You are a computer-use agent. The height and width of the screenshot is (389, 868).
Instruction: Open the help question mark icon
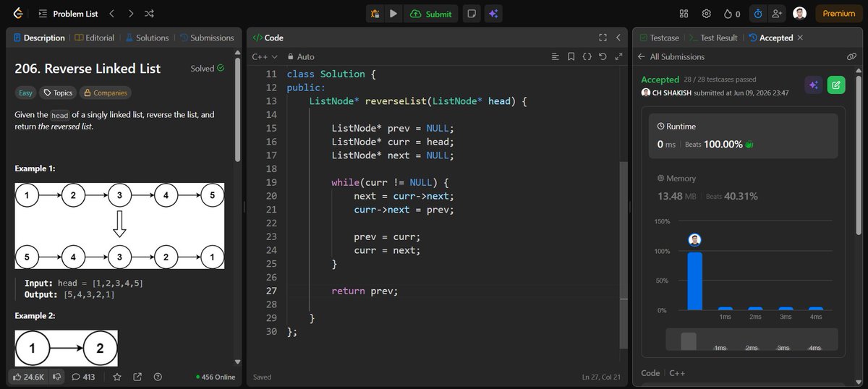click(x=158, y=377)
